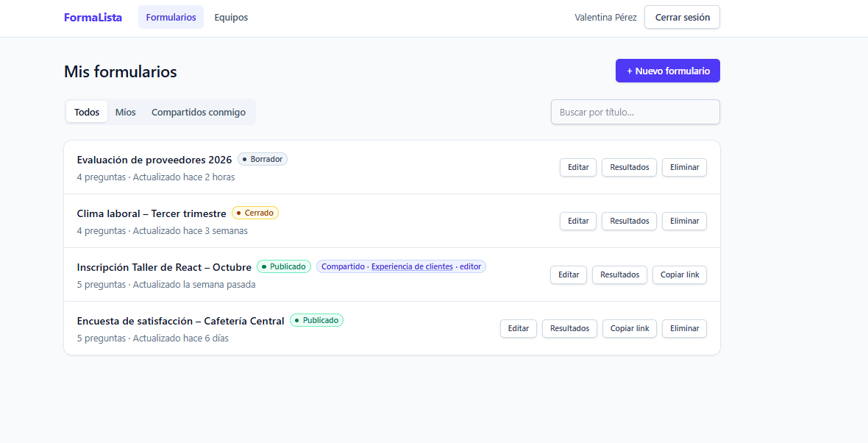Open Resultados for Clima laboral form
The height and width of the screenshot is (443, 868).
[x=630, y=221]
